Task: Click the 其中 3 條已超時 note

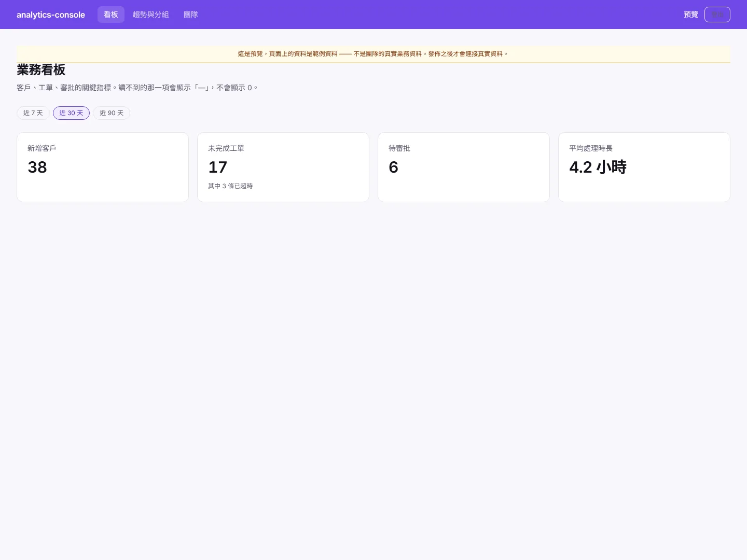Action: [230, 186]
